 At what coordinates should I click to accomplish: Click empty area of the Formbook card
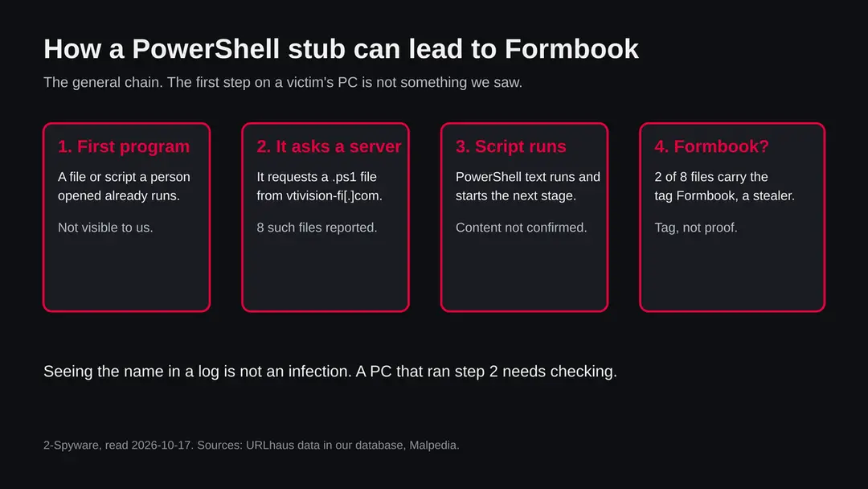click(732, 274)
